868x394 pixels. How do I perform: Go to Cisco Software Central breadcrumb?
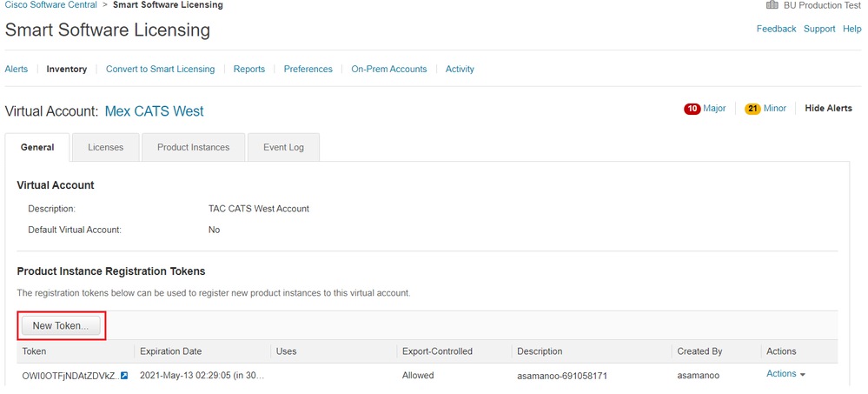50,5
